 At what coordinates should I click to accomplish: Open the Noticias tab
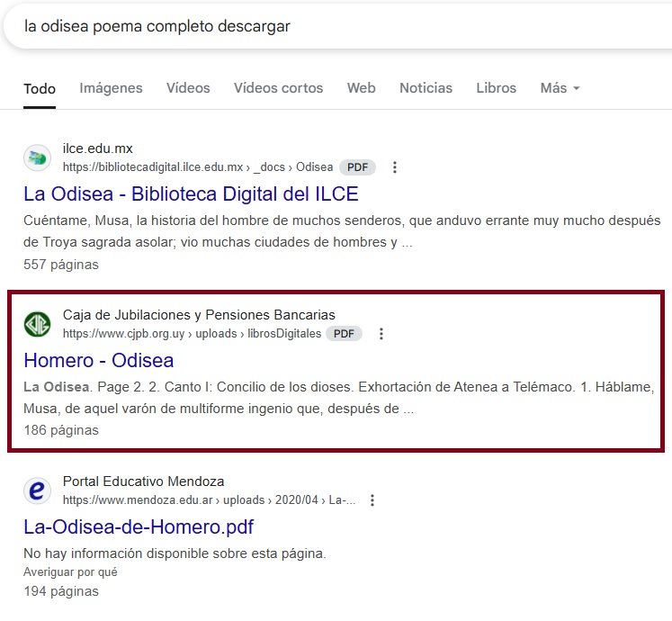426,88
